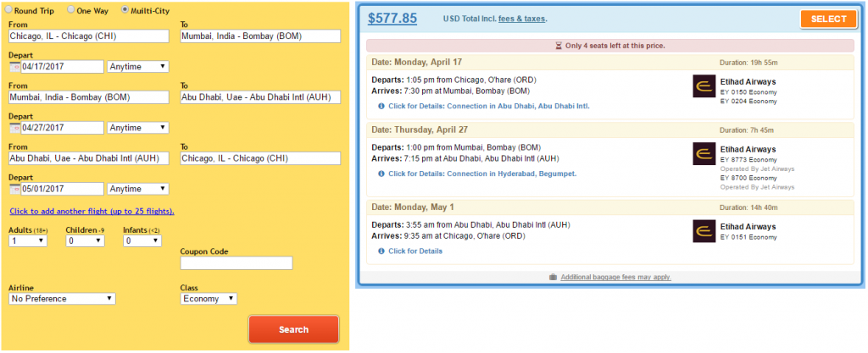Open the Class Economy dropdown
Screen dimensions: 868x353
point(209,299)
